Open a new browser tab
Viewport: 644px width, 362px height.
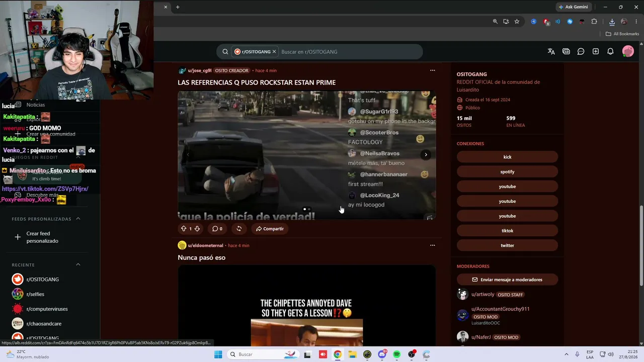point(178,7)
